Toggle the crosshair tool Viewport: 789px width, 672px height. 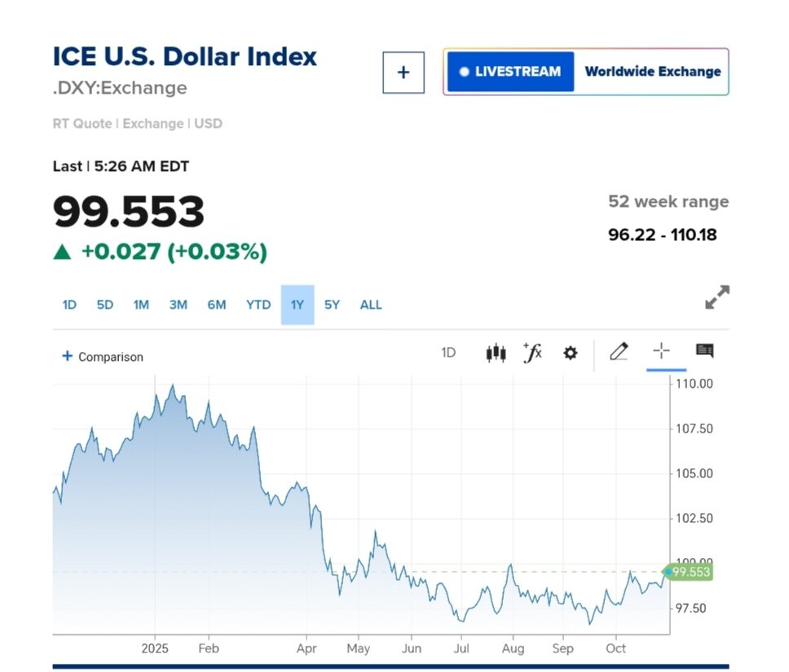coord(661,351)
